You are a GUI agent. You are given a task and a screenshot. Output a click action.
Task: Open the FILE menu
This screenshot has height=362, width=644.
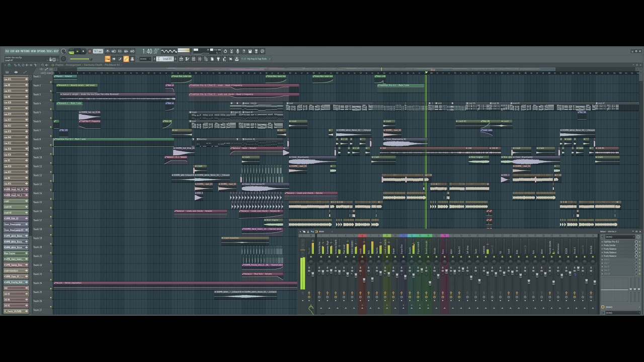(x=8, y=51)
